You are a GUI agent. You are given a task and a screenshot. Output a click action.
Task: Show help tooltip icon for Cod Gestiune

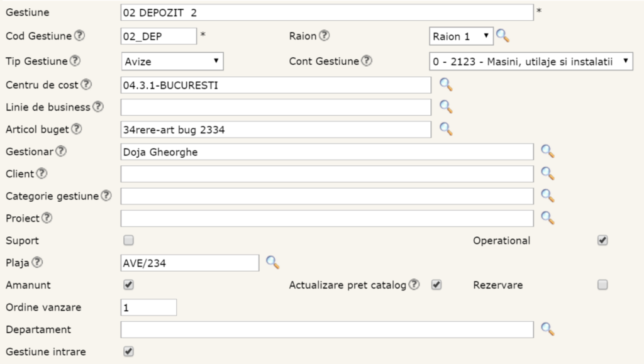coord(79,36)
